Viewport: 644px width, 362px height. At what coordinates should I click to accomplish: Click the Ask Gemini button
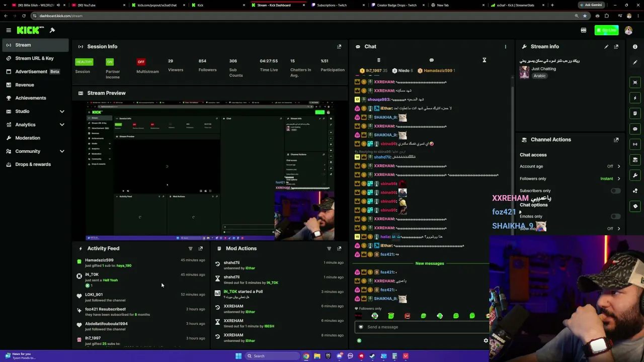click(x=591, y=5)
